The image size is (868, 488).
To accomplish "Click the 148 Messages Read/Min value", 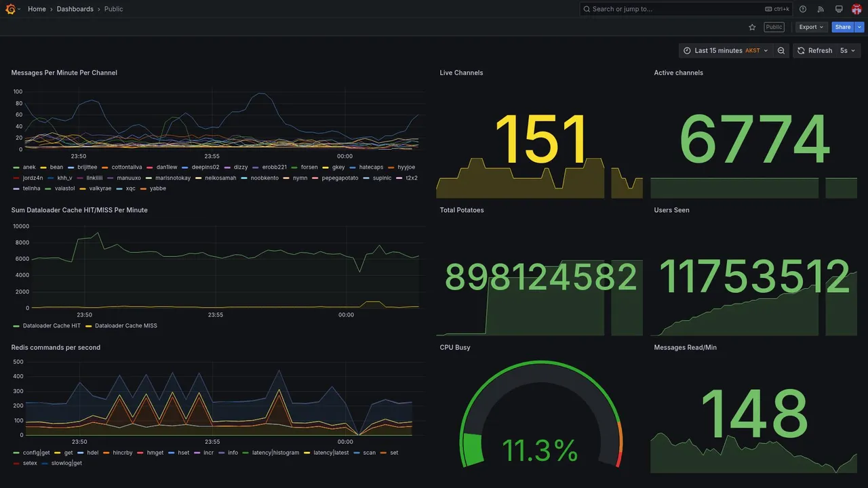I will pyautogui.click(x=754, y=415).
